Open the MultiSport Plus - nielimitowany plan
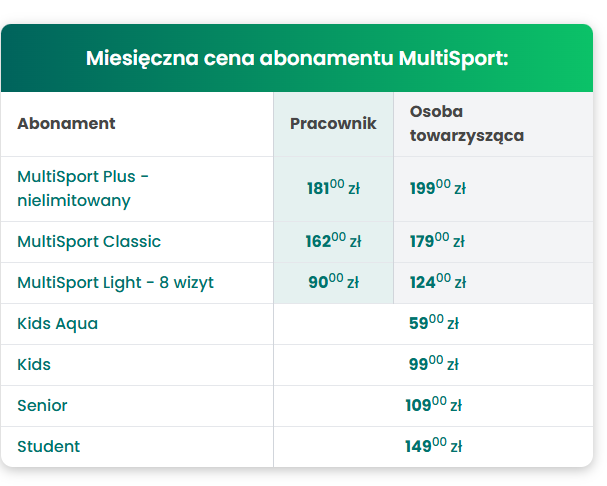The width and height of the screenshot is (607, 486). [x=83, y=188]
